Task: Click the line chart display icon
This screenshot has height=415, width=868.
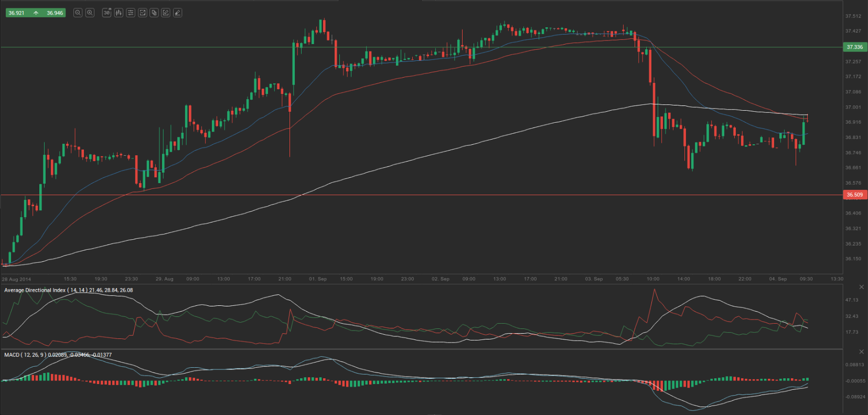Action: click(142, 13)
